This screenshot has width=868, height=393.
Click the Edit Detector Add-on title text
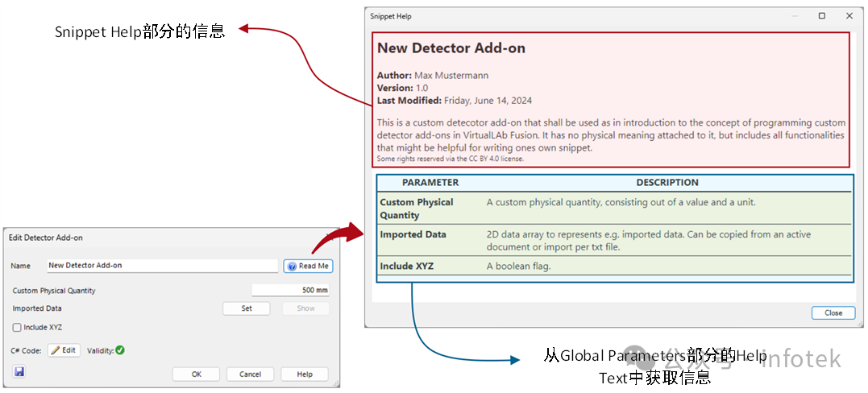pos(46,238)
